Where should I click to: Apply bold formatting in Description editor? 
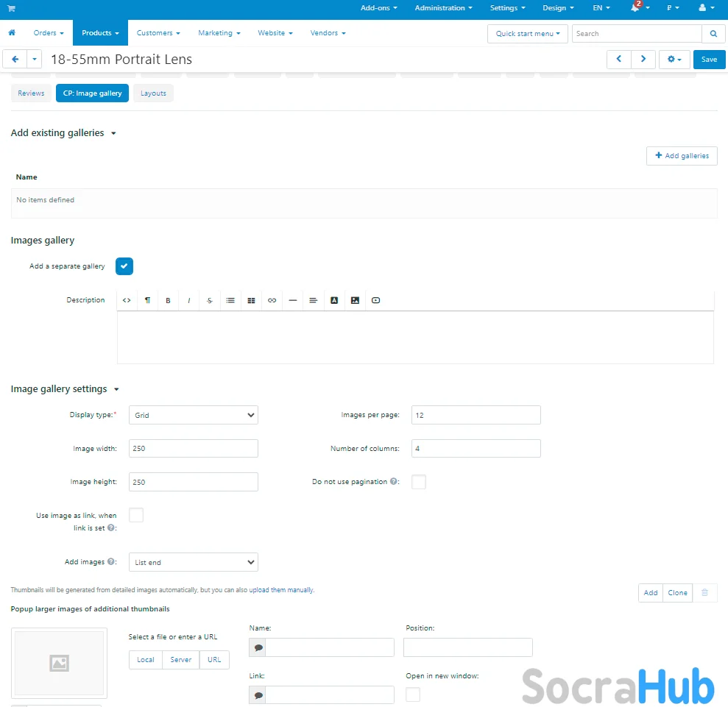coord(168,301)
